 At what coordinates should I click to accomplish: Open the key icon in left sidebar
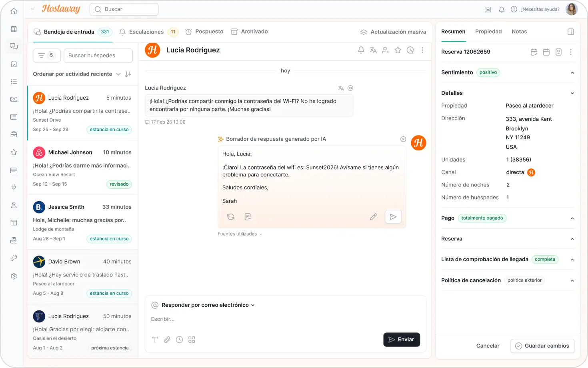(x=14, y=258)
